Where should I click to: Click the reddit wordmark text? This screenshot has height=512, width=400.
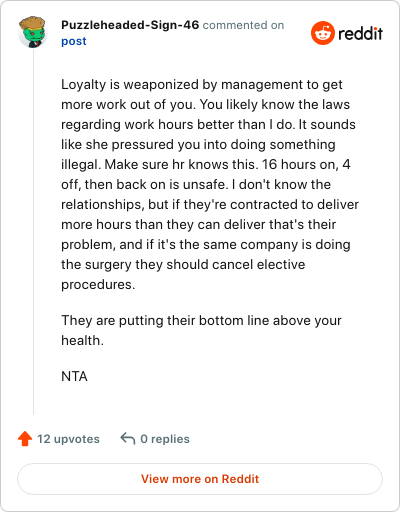pos(360,34)
